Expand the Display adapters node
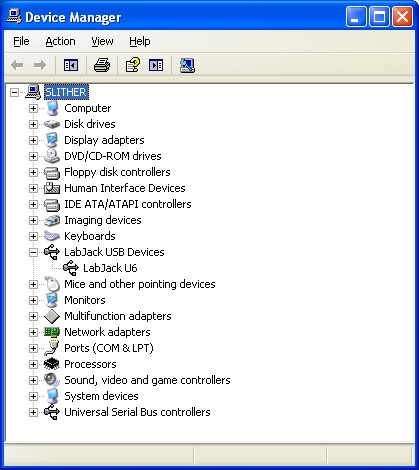Viewport: 419px width, 470px height. pos(33,140)
